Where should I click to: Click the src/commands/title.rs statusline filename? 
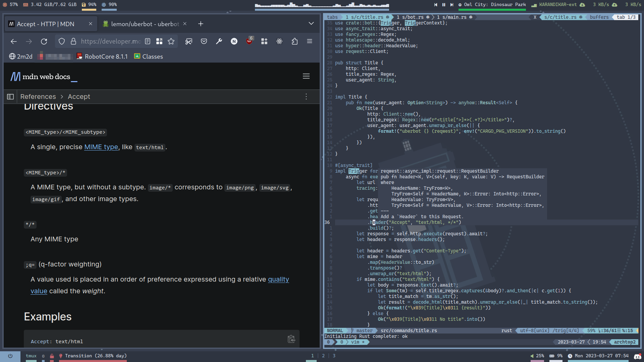tap(409, 331)
